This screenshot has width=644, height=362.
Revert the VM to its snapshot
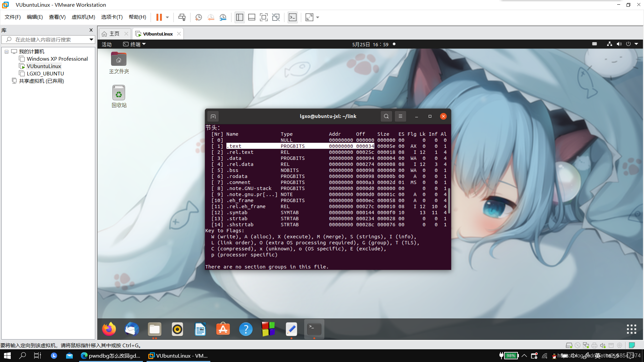[x=211, y=17]
